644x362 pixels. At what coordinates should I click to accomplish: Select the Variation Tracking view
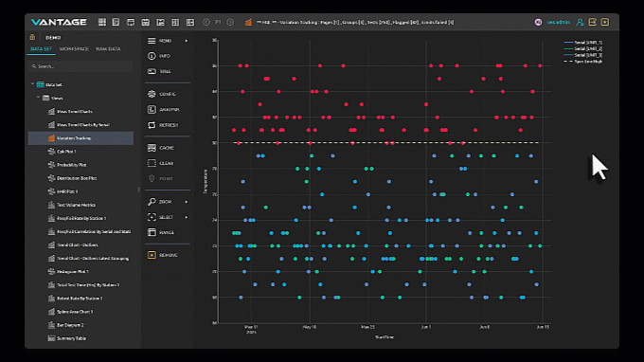point(80,138)
